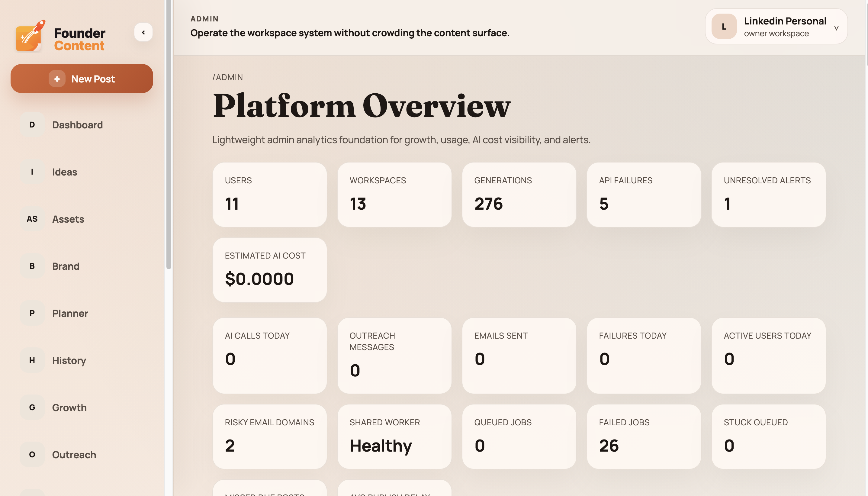Open the Linkedin Personal workspace dropdown arrow

tap(836, 28)
